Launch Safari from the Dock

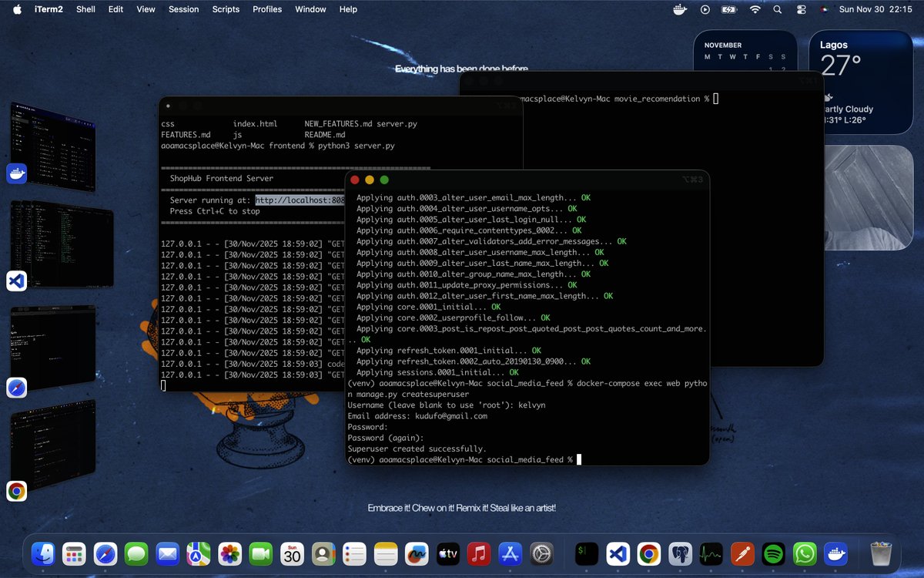pyautogui.click(x=105, y=553)
